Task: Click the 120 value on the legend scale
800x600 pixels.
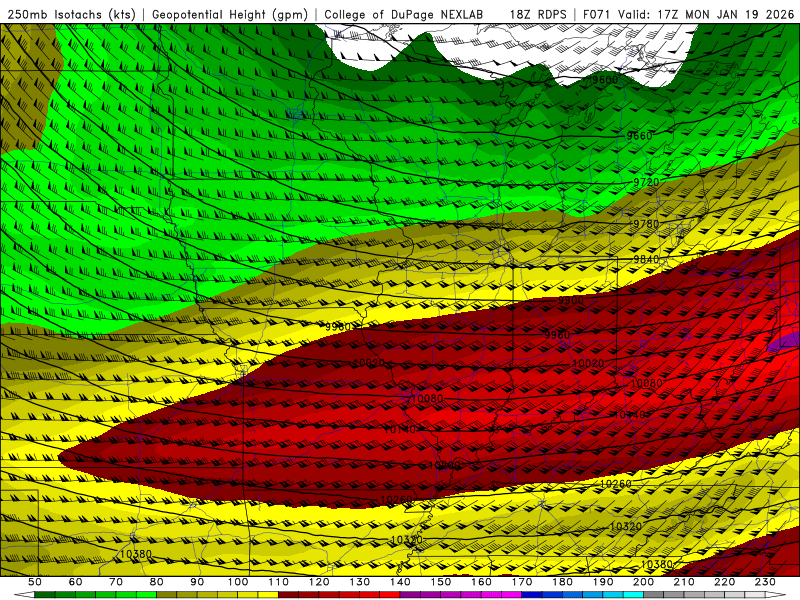Action: [319, 582]
